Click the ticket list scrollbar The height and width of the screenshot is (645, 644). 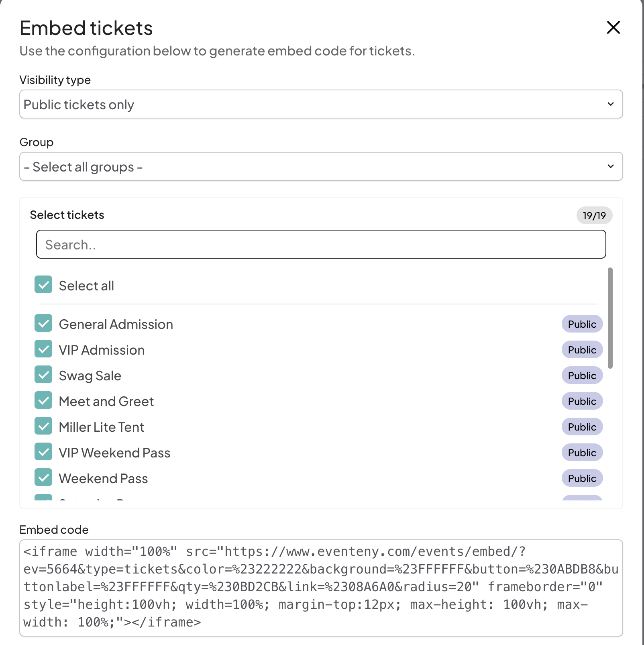(610, 318)
